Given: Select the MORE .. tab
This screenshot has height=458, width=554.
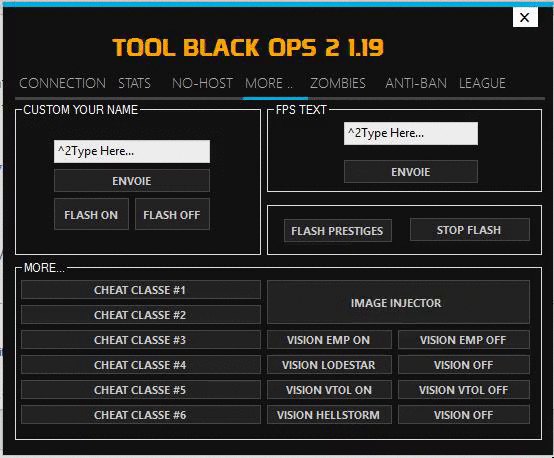Looking at the screenshot, I should 269,83.
